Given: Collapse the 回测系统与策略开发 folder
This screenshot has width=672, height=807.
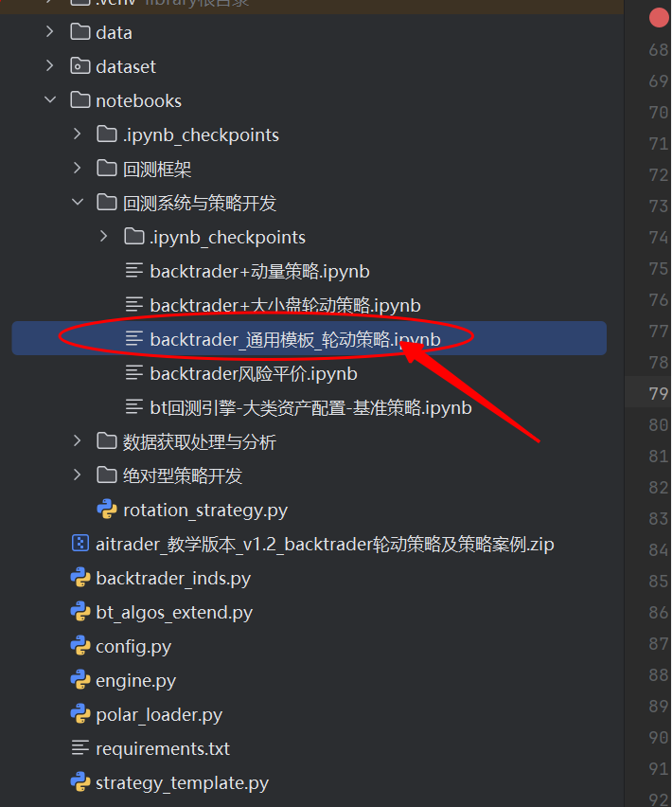Looking at the screenshot, I should point(77,203).
